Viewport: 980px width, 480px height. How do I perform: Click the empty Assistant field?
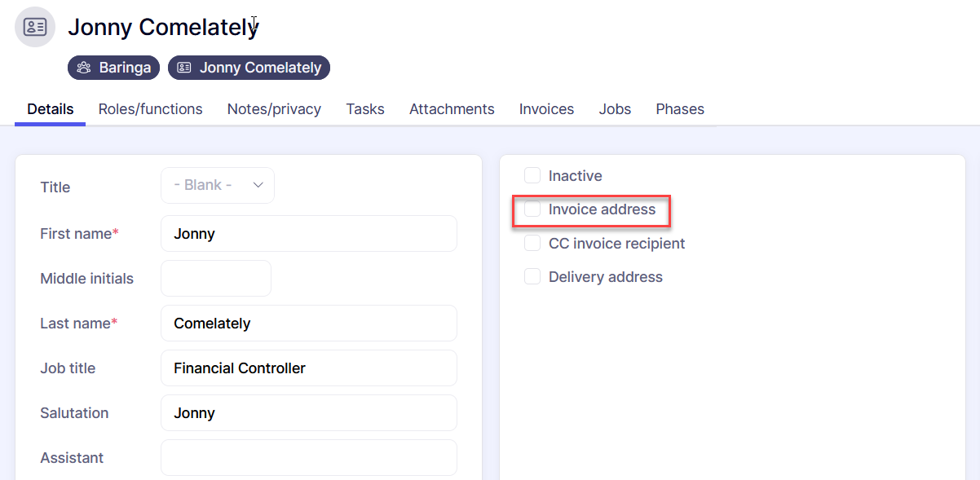click(308, 458)
